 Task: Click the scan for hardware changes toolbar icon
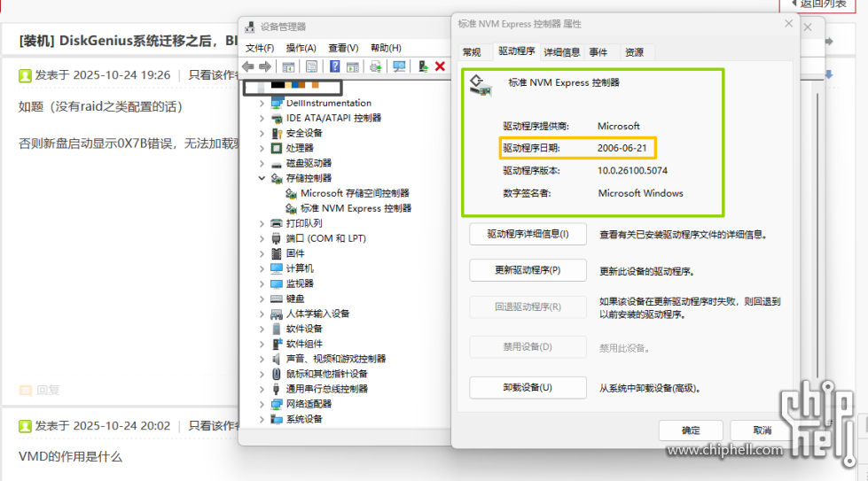pyautogui.click(x=399, y=66)
